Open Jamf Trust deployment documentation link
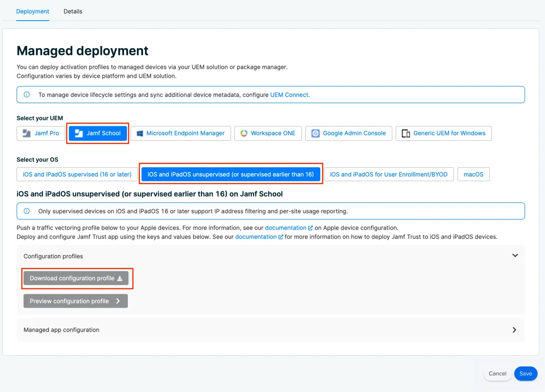 (256, 237)
